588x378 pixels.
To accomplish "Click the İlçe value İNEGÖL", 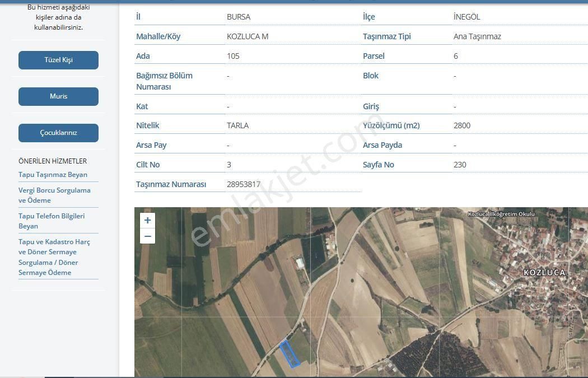I will pos(466,17).
